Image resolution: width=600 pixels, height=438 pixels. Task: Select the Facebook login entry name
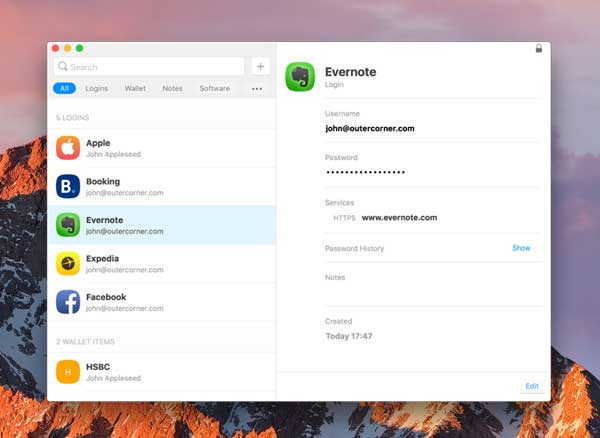(106, 297)
